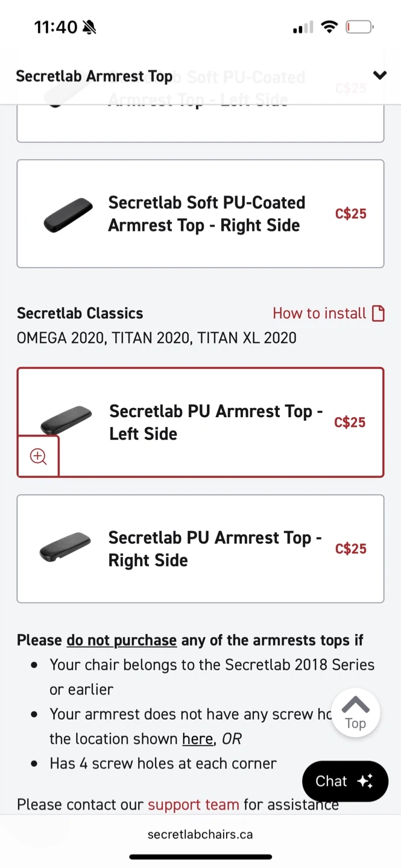Tap the low battery indicator icon
This screenshot has width=401, height=868.
[x=359, y=27]
